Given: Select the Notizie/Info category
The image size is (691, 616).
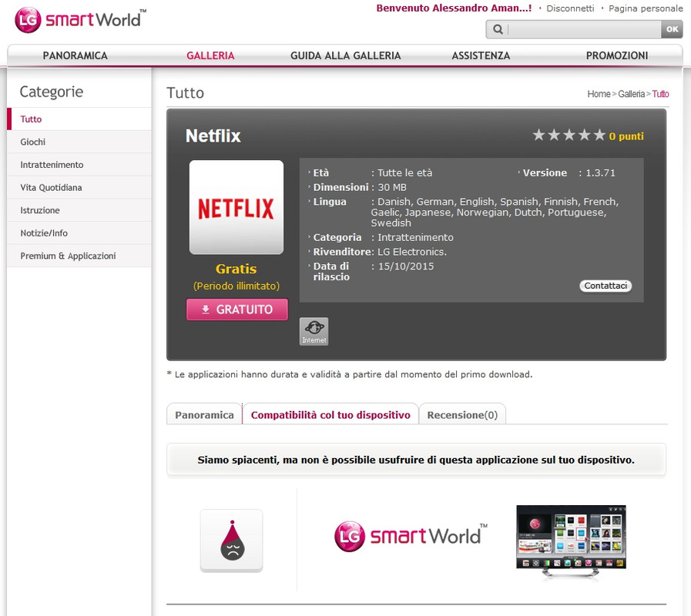Looking at the screenshot, I should click(79, 233).
